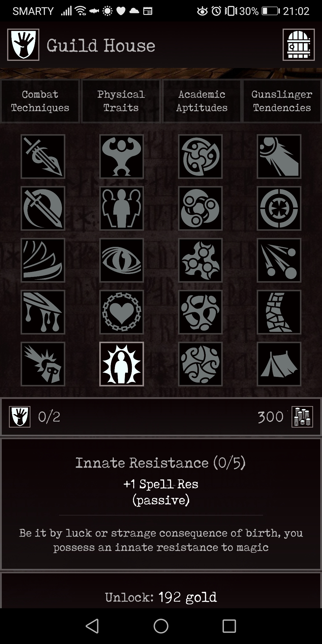Viewport: 322px width, 644px height.
Task: Tap the three bullets spread icon
Action: (279, 260)
